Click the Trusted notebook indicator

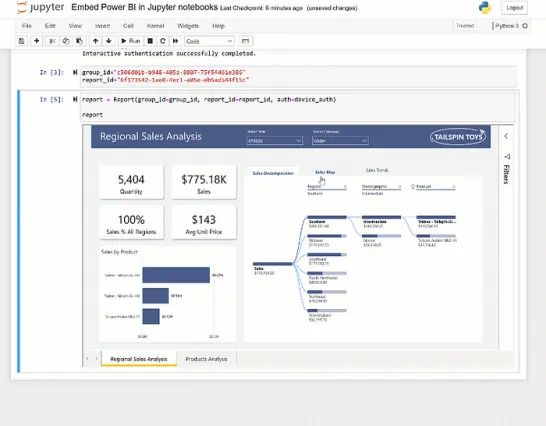(x=465, y=26)
